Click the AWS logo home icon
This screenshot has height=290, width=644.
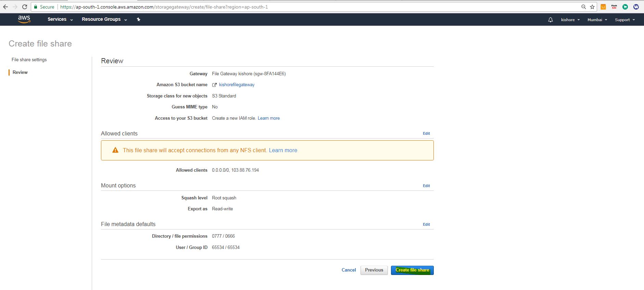coord(24,19)
